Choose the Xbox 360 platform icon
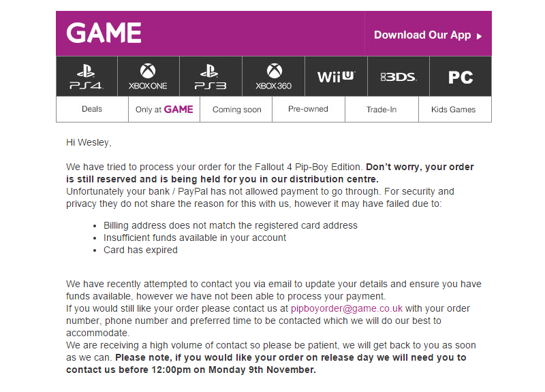Image resolution: width=545 pixels, height=392 pixels. (x=274, y=76)
